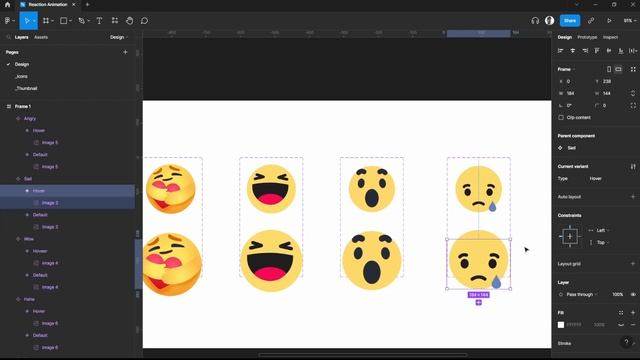Add a layout grid
This screenshot has height=360, width=640.
tap(633, 264)
